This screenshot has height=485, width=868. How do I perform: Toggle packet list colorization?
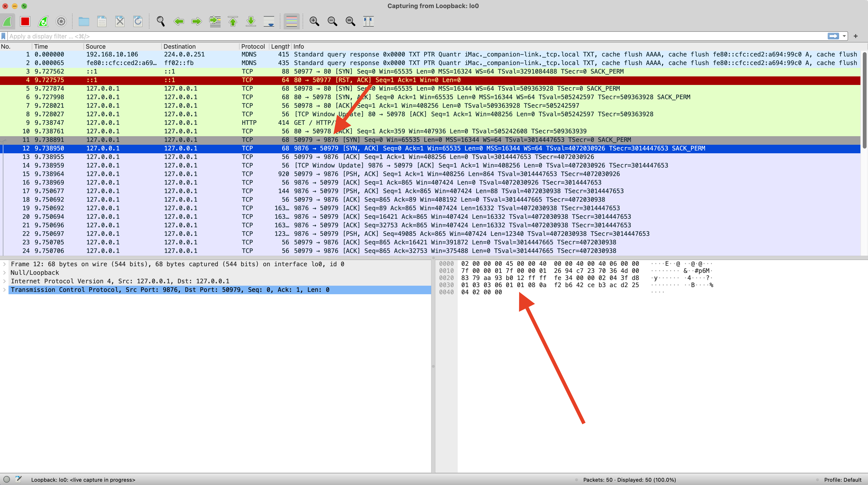[291, 21]
